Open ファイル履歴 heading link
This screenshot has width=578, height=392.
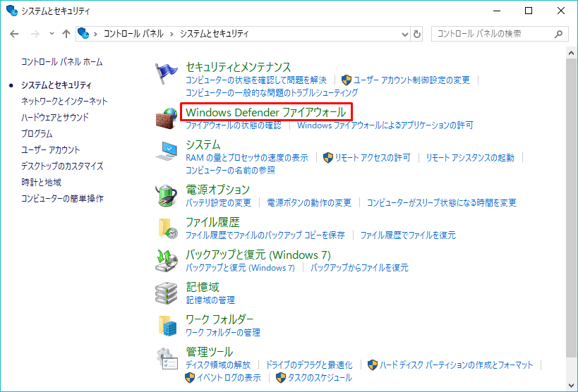(x=212, y=222)
